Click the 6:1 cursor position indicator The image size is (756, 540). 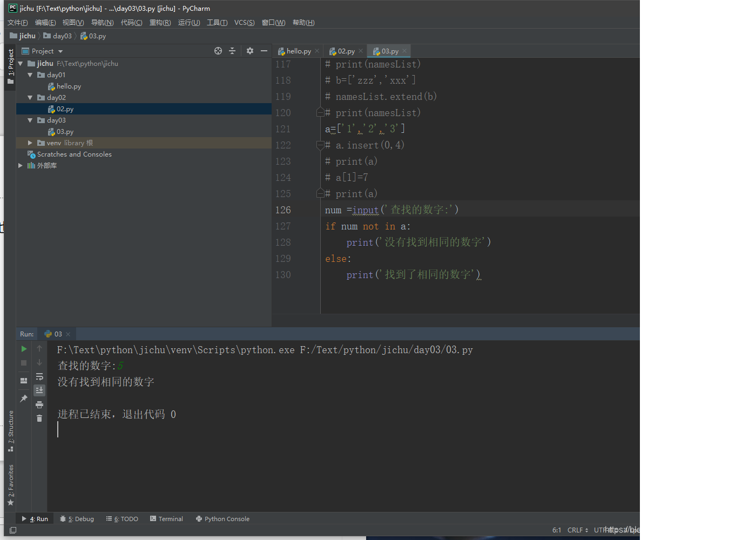pyautogui.click(x=557, y=530)
